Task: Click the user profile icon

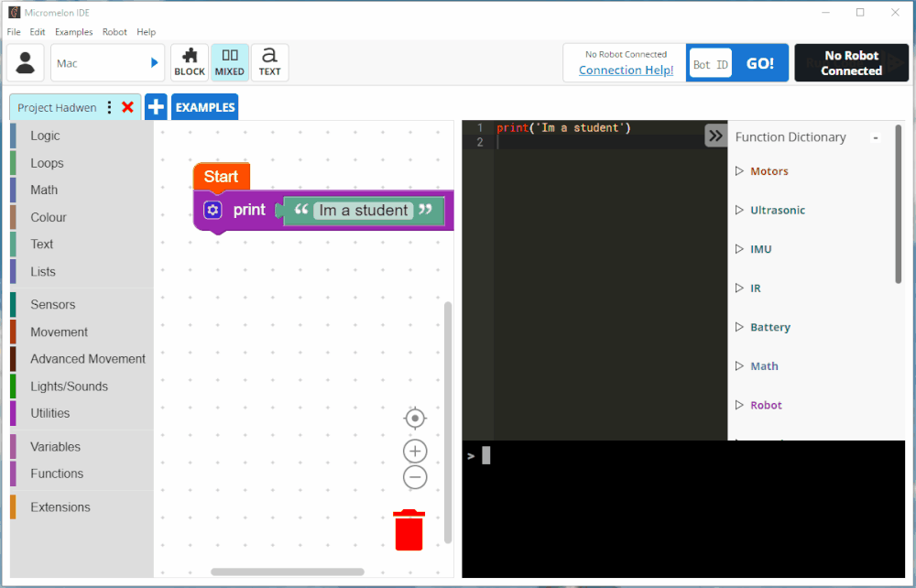Action: click(x=25, y=62)
